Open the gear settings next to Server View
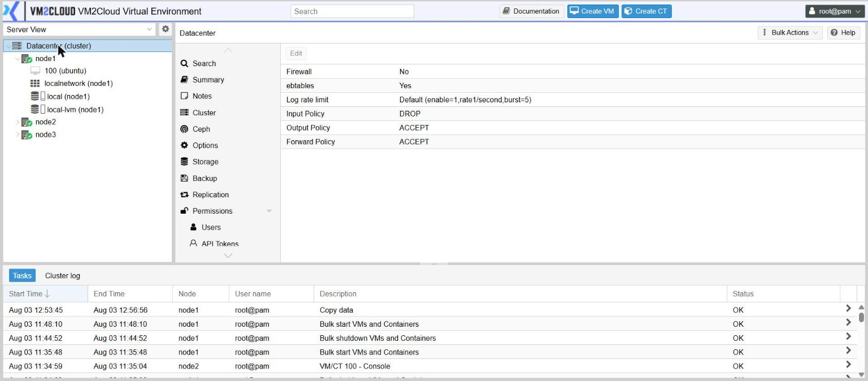This screenshot has height=381, width=868. pos(165,29)
